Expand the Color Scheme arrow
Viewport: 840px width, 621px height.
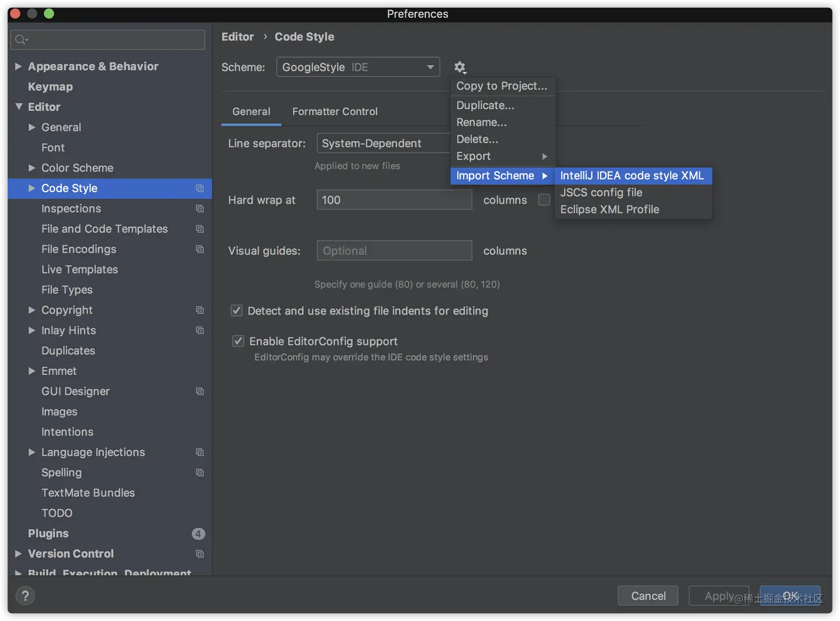[x=32, y=168]
